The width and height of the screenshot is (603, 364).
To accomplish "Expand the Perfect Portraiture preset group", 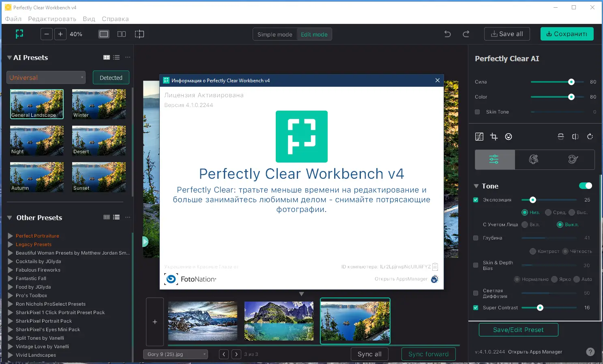I will tap(11, 236).
